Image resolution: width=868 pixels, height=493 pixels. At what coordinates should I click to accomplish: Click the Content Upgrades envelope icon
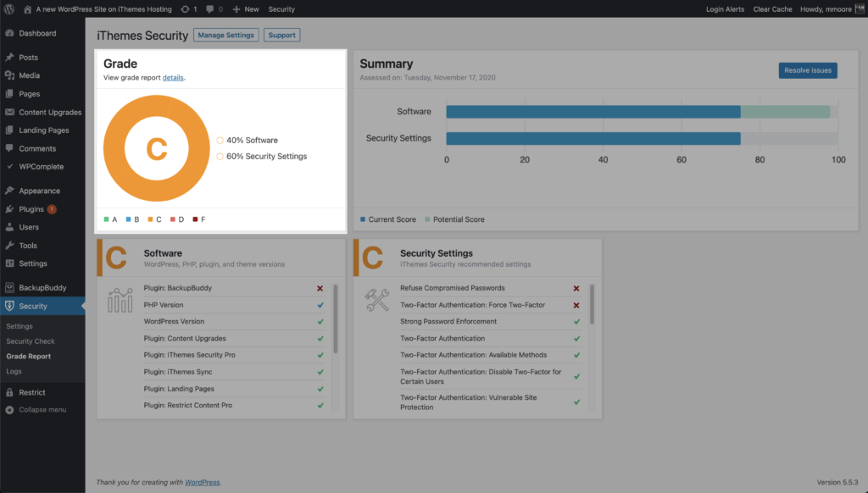(x=9, y=112)
